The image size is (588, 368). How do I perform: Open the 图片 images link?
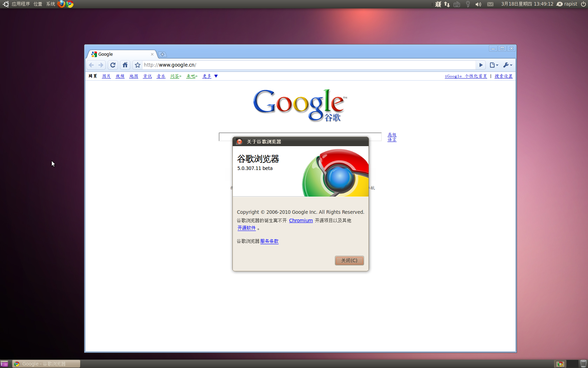point(106,76)
